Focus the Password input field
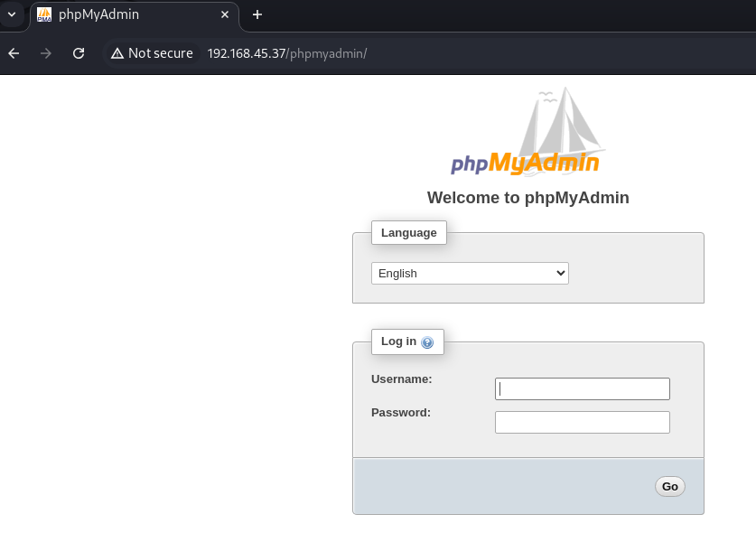The width and height of the screenshot is (756, 533). click(583, 423)
